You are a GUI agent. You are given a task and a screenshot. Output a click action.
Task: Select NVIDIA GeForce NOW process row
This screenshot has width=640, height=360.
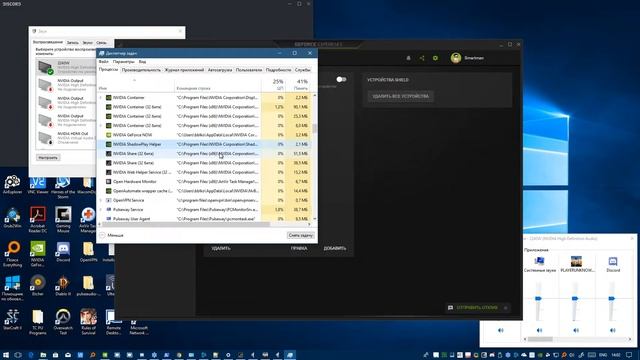tap(205, 135)
